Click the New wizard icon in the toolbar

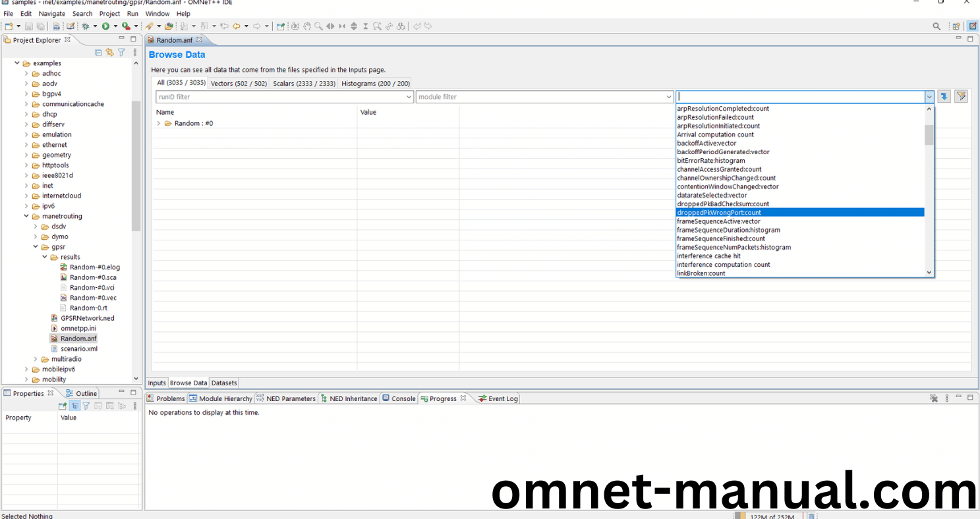[x=9, y=26]
